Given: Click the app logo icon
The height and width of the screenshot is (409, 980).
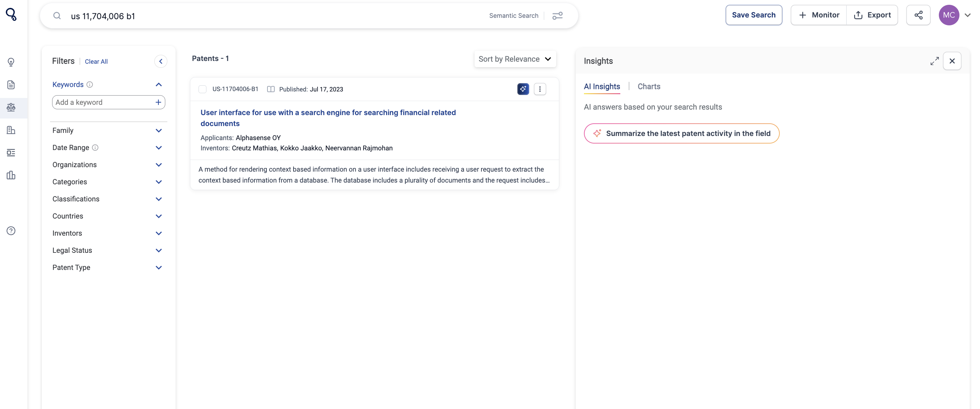Looking at the screenshot, I should pyautogui.click(x=11, y=14).
